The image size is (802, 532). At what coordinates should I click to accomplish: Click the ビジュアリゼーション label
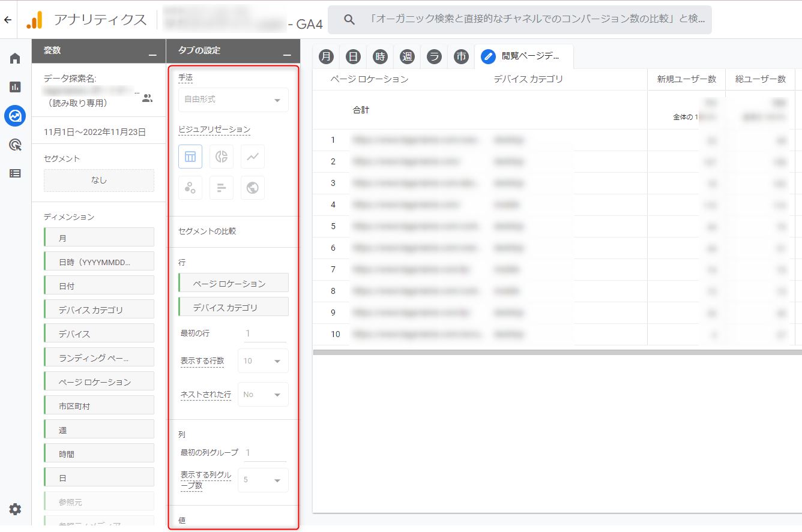[x=214, y=130]
